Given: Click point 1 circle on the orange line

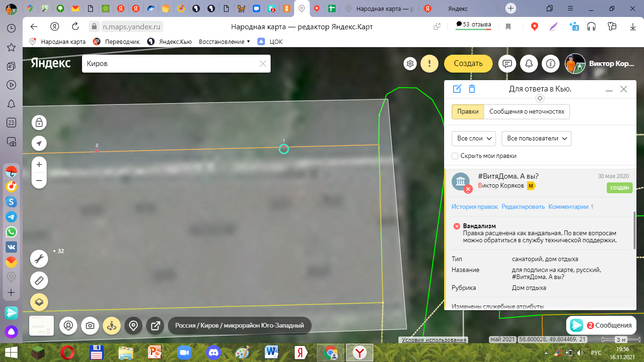Looking at the screenshot, I should pos(283,149).
